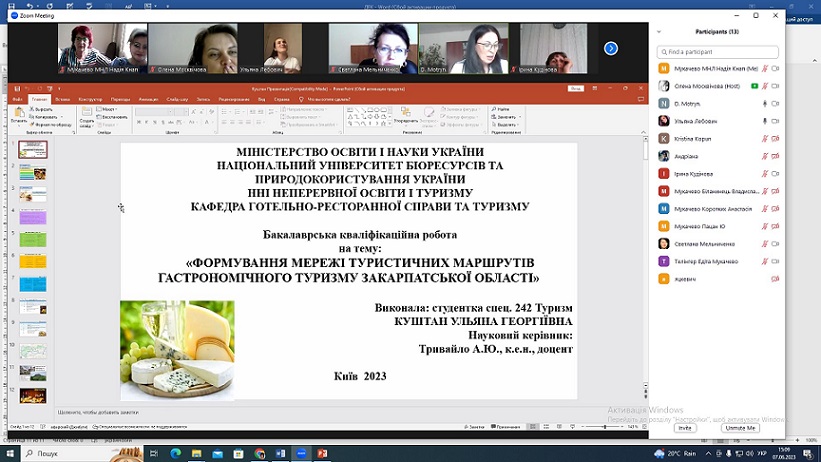This screenshot has width=821, height=462.
Task: Toggle Примечания (Comments) in PowerPoint status bar
Action: 506,427
